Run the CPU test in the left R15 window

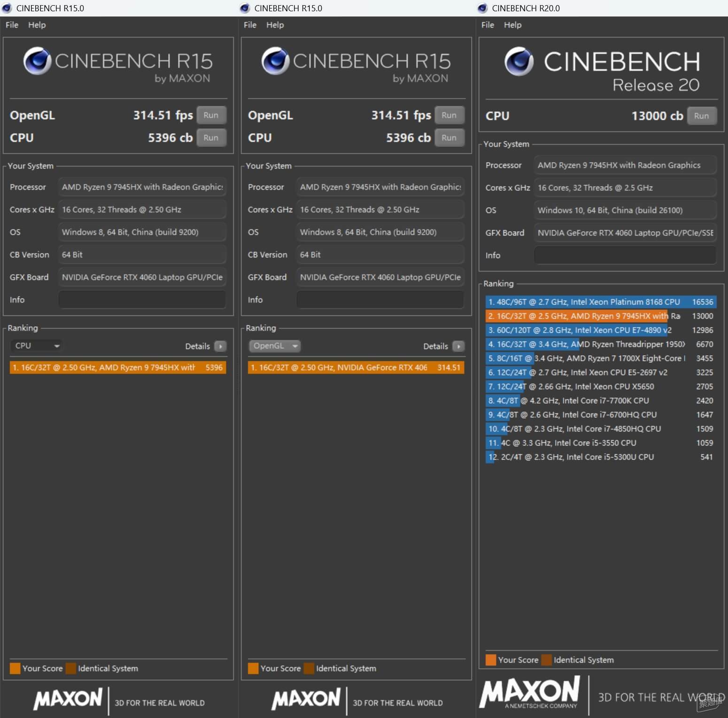(211, 138)
